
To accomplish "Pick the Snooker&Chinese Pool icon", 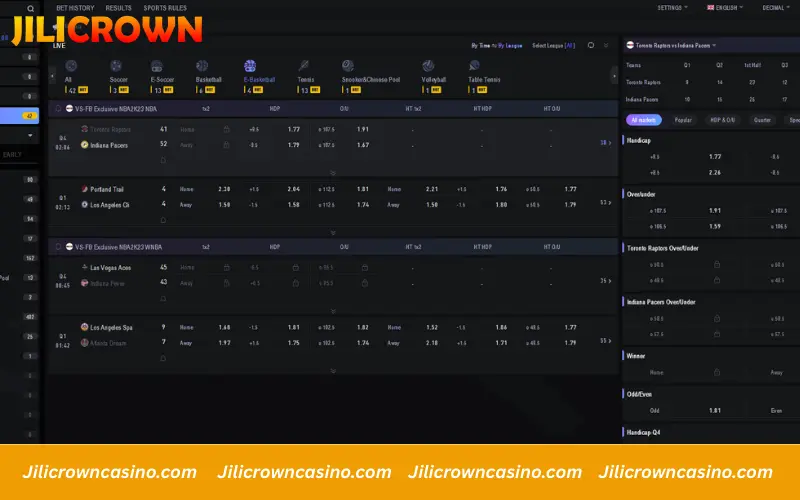I will 347,66.
